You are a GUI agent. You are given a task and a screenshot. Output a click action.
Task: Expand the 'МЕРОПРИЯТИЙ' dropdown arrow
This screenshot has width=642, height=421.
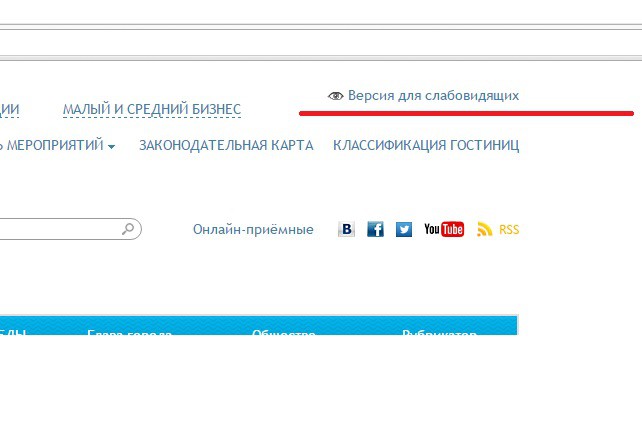(111, 147)
